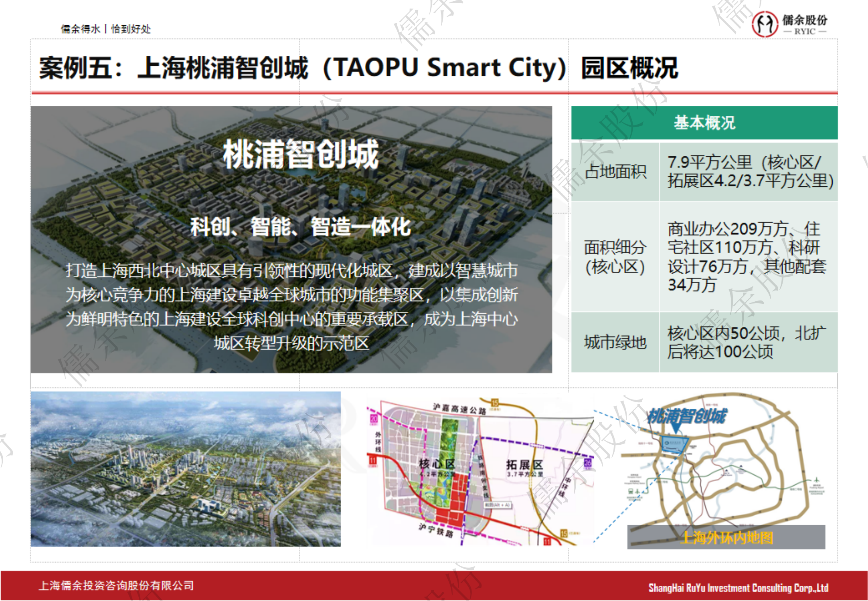The height and width of the screenshot is (601, 868).
Task: Click the 基本概况 green table header
Action: tap(704, 123)
